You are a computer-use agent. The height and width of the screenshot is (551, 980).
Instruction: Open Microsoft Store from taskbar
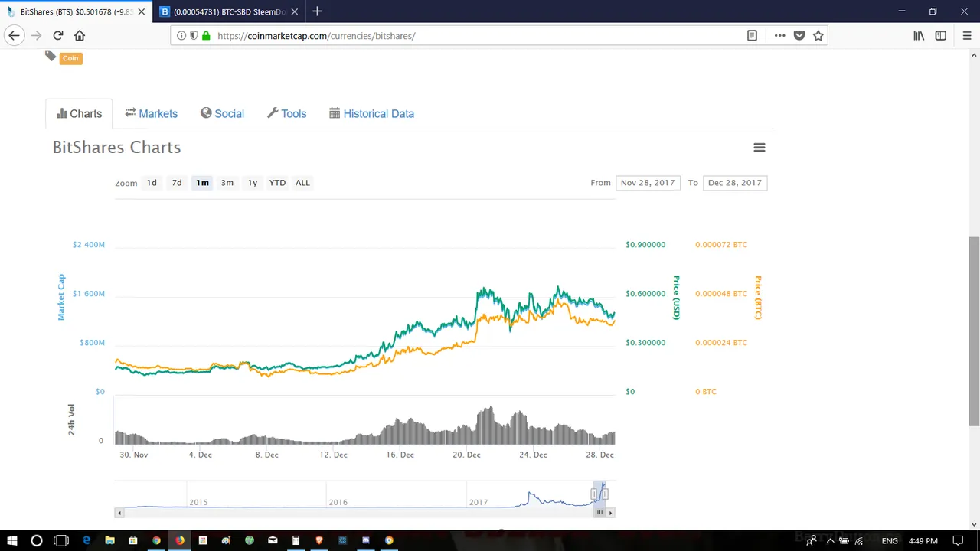pyautogui.click(x=132, y=540)
